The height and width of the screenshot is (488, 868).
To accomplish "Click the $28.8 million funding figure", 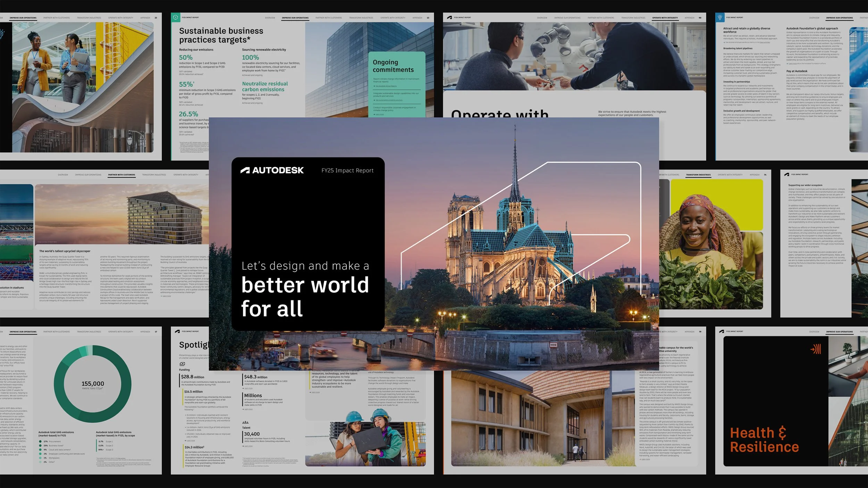I will 193,377.
